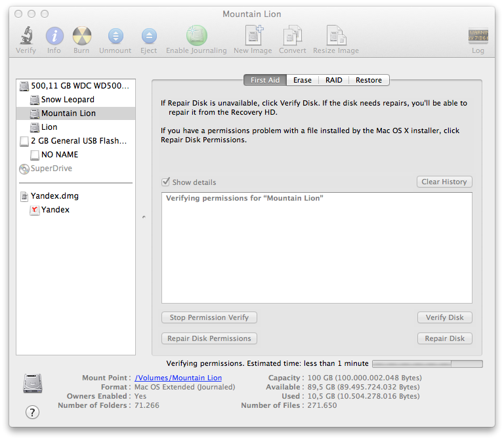Image resolution: width=504 pixels, height=440 pixels.
Task: Unmount the volume using toolbar icon
Action: point(115,37)
